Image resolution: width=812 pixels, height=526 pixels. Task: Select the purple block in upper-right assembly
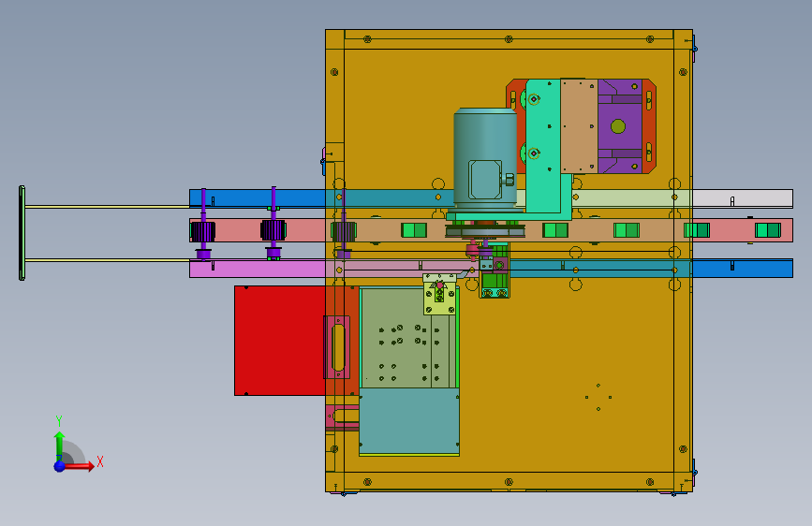point(620,126)
